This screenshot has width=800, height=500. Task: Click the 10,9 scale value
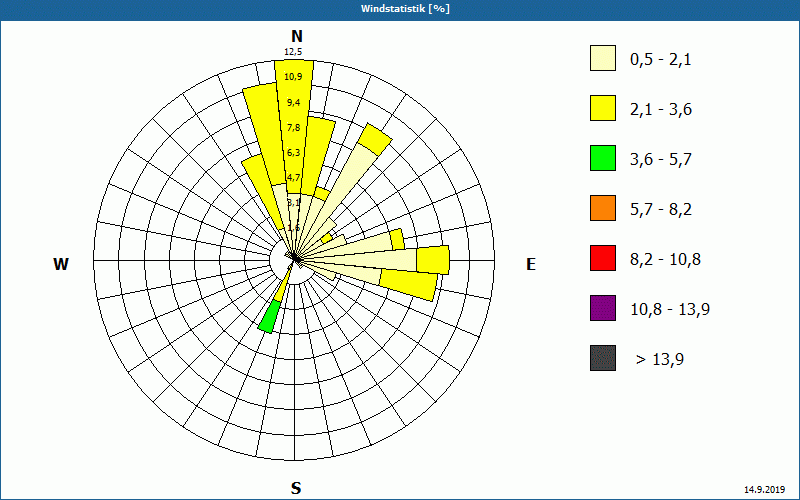[293, 77]
